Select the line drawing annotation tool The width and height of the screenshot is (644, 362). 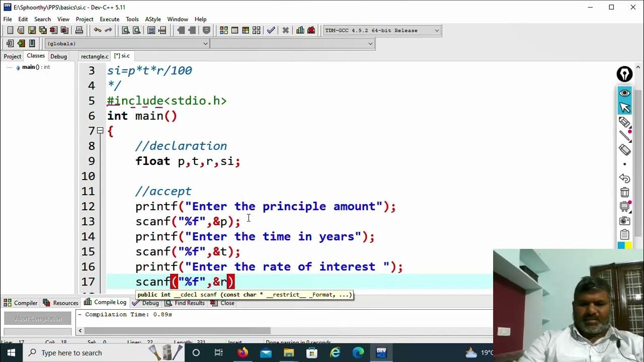coord(624,136)
